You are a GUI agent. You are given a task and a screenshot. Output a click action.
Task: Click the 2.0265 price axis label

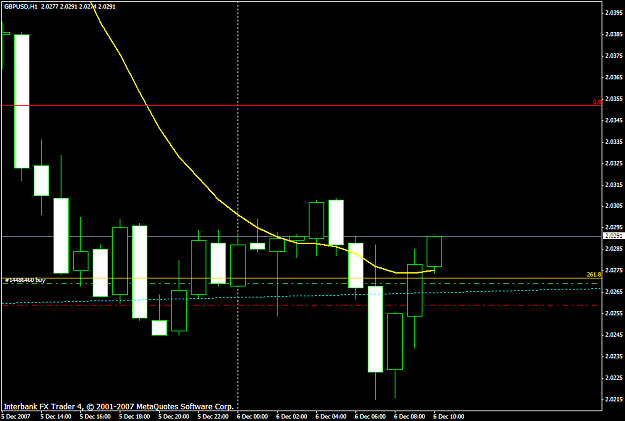(613, 292)
